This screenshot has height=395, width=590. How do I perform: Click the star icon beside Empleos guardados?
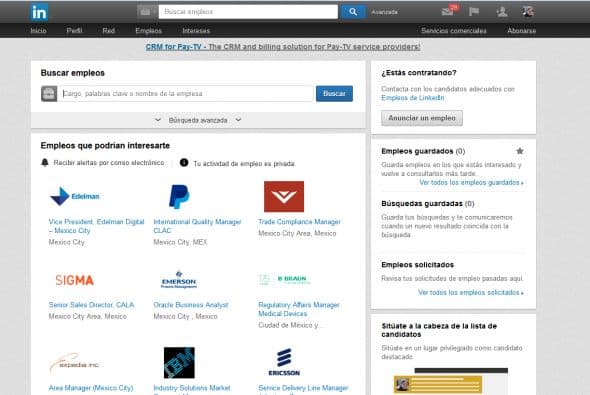coord(520,151)
